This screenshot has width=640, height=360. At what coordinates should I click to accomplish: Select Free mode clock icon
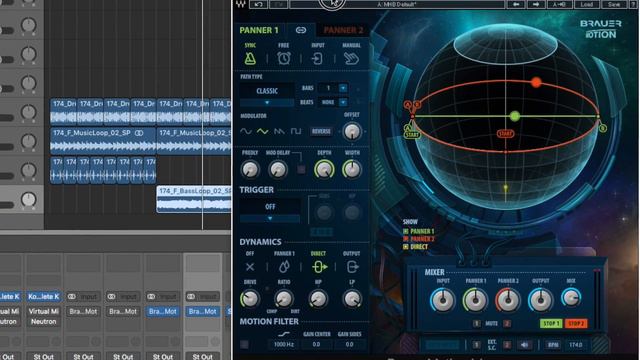point(284,58)
